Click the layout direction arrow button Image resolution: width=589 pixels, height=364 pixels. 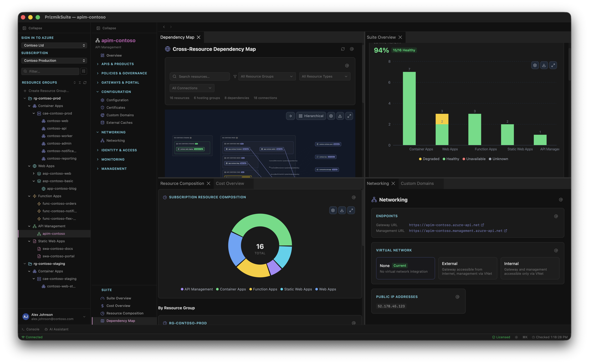[x=290, y=116]
